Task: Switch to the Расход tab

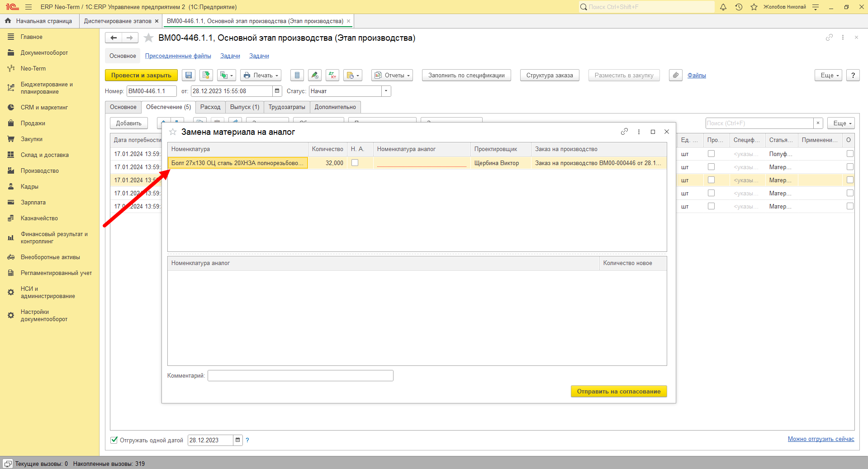Action: click(x=210, y=107)
